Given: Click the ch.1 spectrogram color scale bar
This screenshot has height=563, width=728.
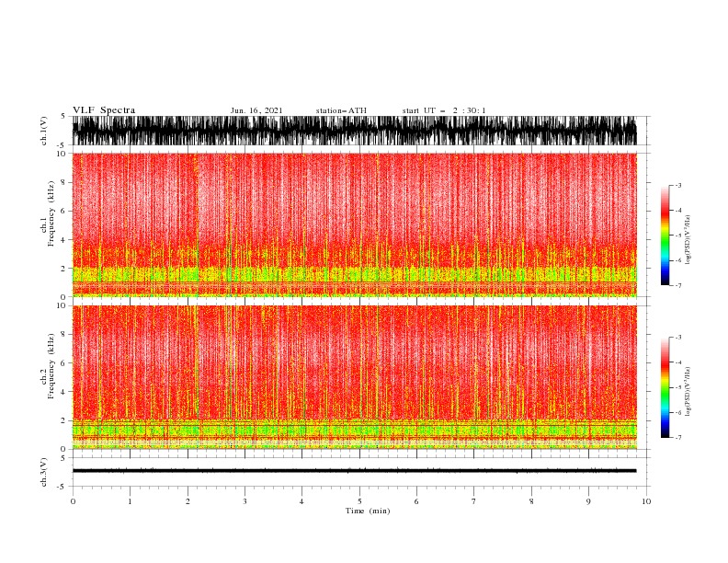Looking at the screenshot, I should [x=665, y=236].
